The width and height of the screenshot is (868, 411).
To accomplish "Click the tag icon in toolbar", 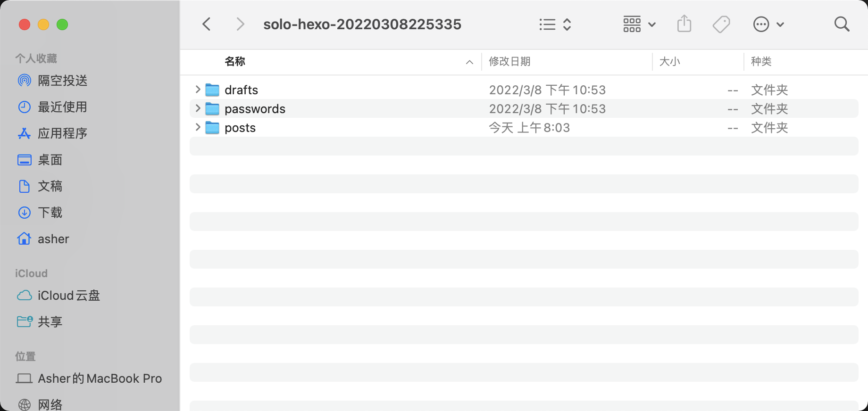I will click(x=721, y=24).
